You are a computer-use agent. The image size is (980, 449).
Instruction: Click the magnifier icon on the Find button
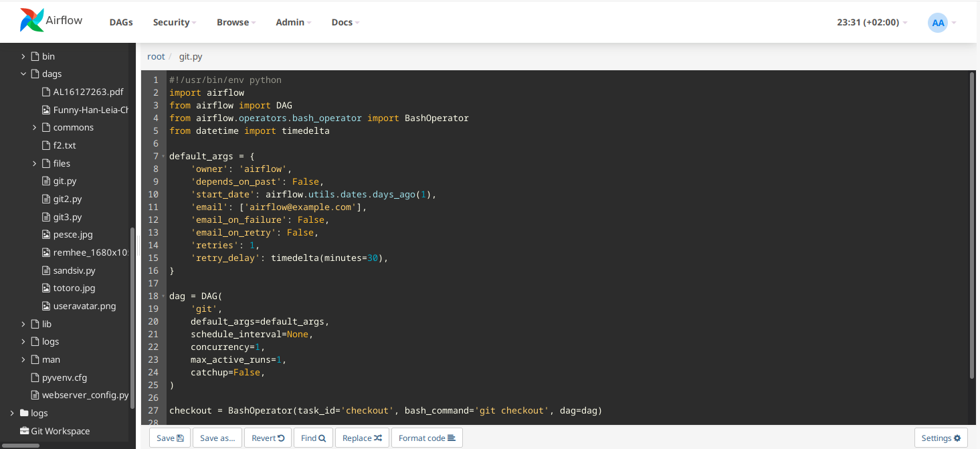322,437
